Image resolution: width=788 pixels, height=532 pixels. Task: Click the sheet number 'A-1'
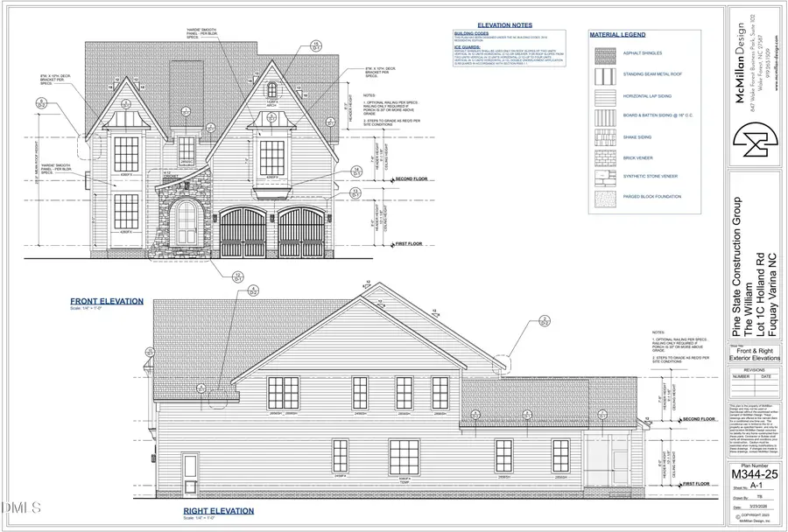click(x=756, y=486)
